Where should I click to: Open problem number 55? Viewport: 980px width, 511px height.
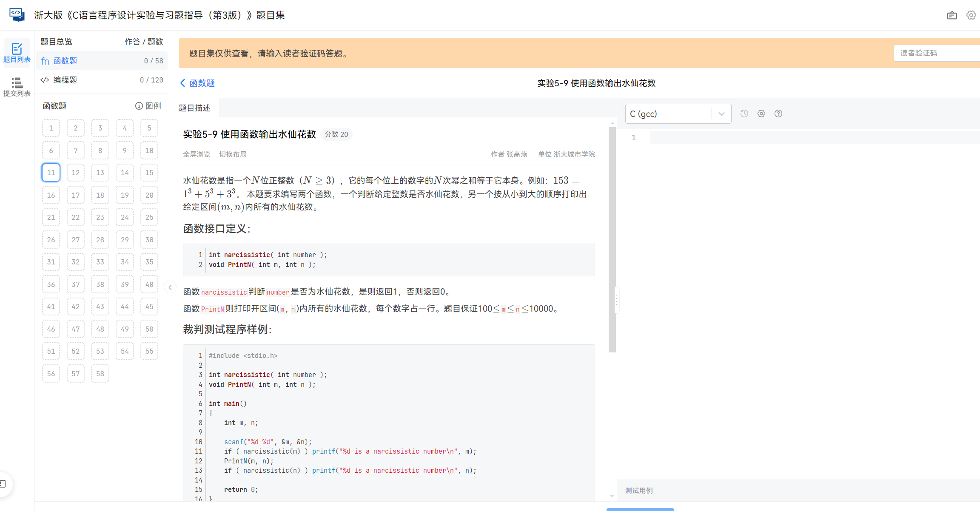149,351
